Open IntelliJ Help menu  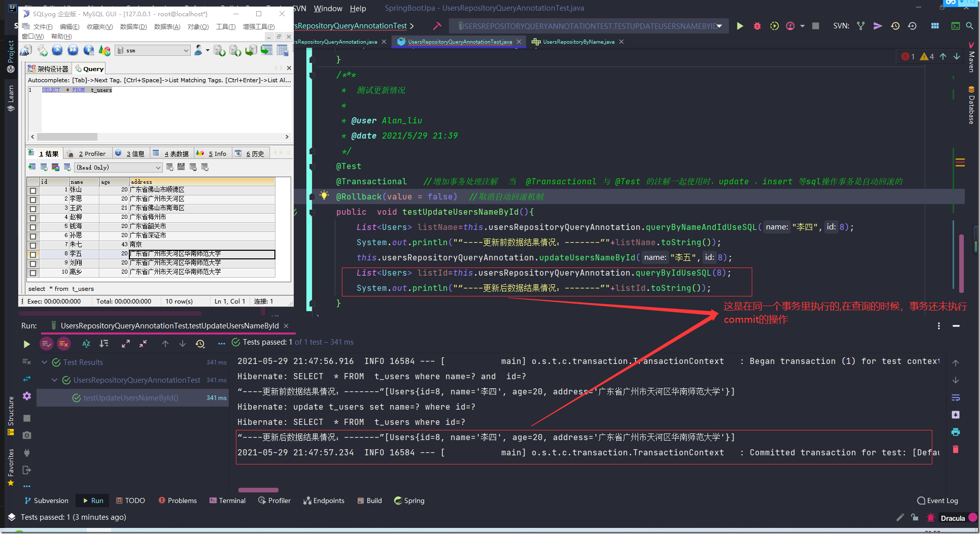[x=358, y=8]
